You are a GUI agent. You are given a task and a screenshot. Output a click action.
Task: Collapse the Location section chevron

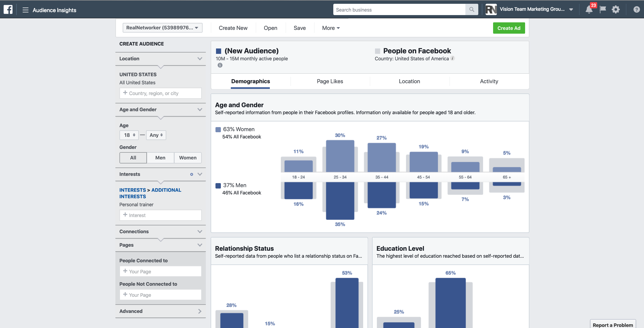tap(200, 58)
